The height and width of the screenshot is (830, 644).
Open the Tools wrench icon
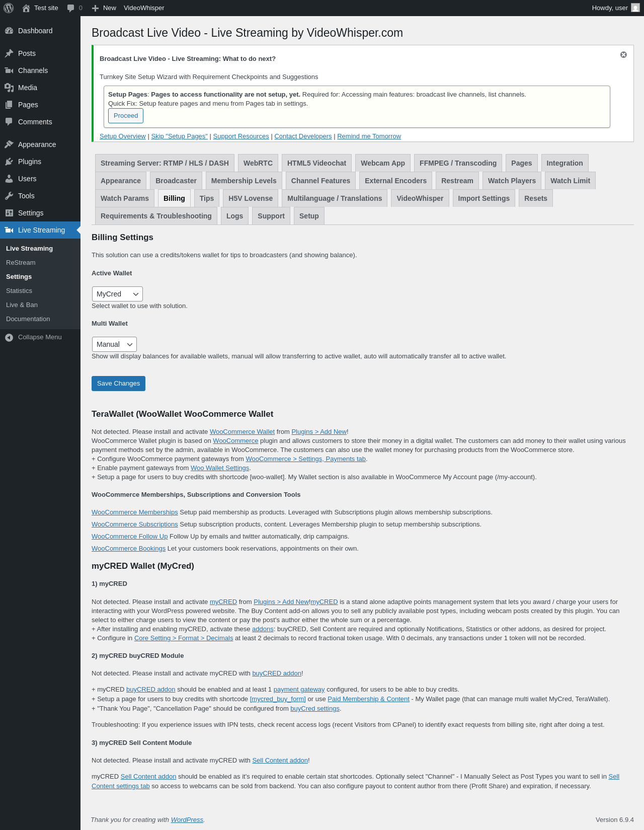coord(9,196)
